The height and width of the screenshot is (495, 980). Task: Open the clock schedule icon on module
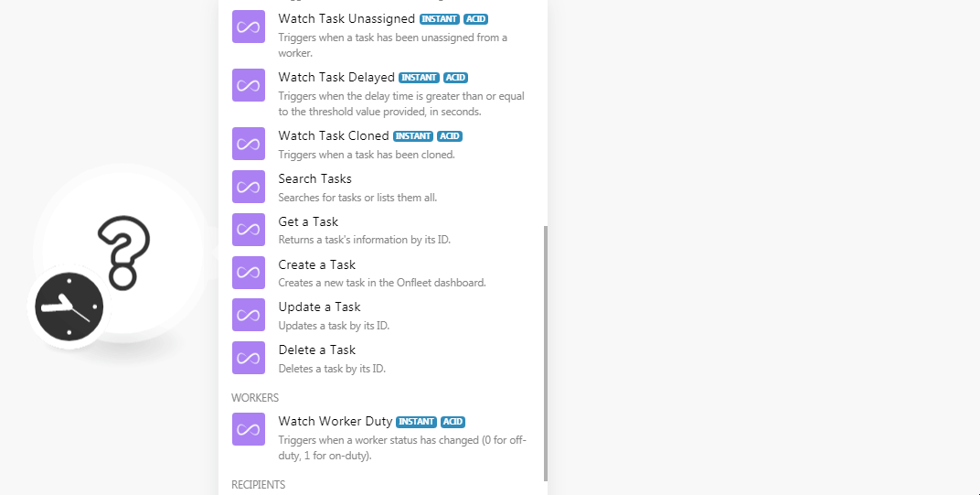point(69,307)
